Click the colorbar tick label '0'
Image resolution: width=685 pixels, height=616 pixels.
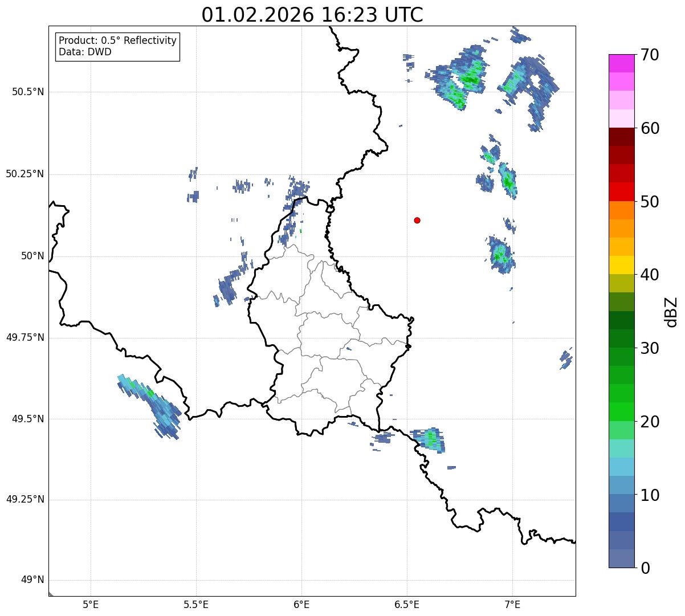[x=645, y=568]
